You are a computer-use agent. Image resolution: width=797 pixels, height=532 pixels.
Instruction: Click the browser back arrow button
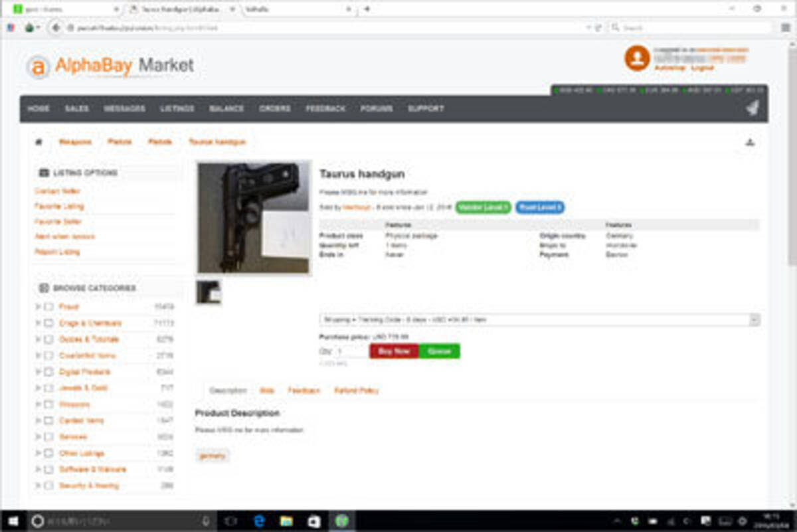56,28
